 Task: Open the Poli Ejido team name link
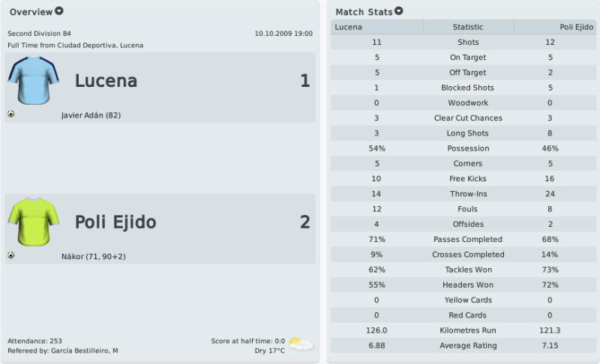coord(115,222)
